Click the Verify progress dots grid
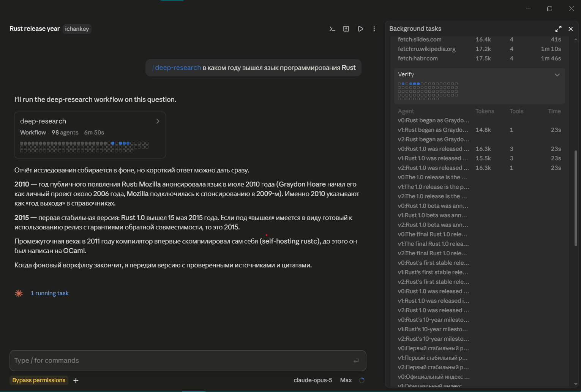 tap(428, 91)
